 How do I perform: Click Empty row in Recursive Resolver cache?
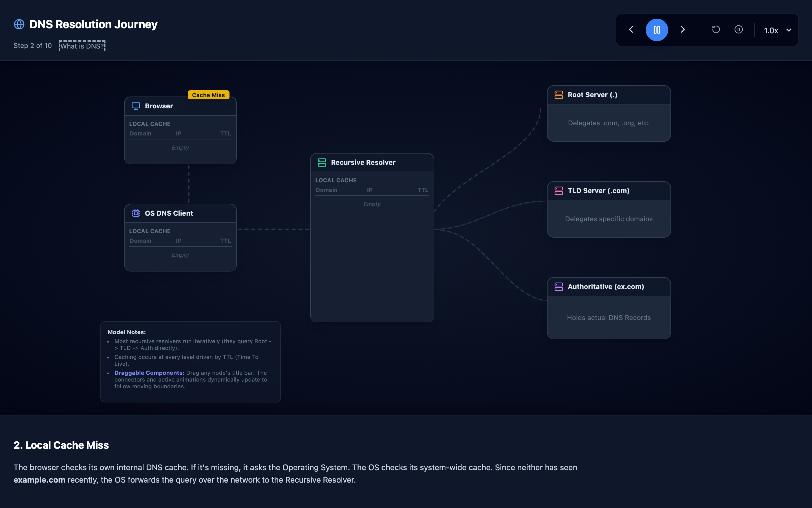pos(372,204)
